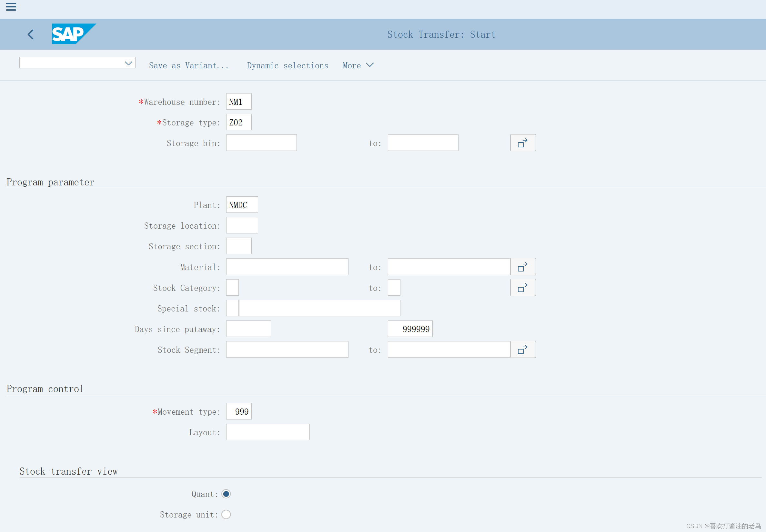
Task: Open the hamburger menu icon
Action: (x=11, y=7)
